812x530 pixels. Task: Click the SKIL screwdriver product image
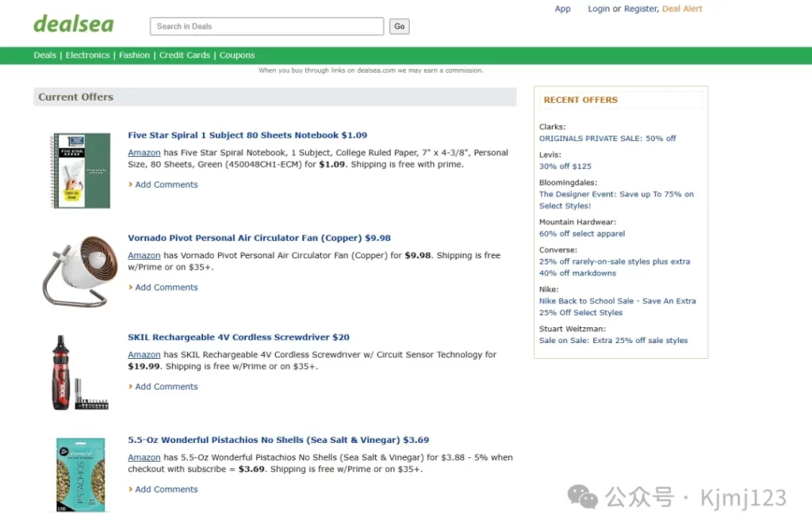[x=79, y=372]
